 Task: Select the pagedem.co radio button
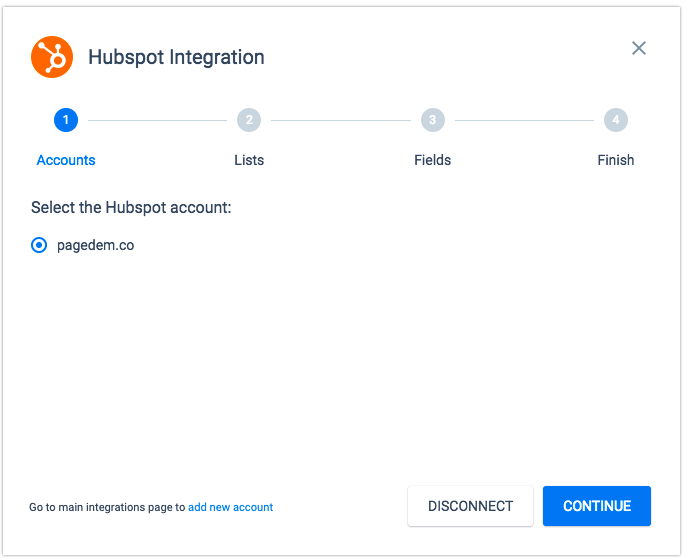click(39, 245)
